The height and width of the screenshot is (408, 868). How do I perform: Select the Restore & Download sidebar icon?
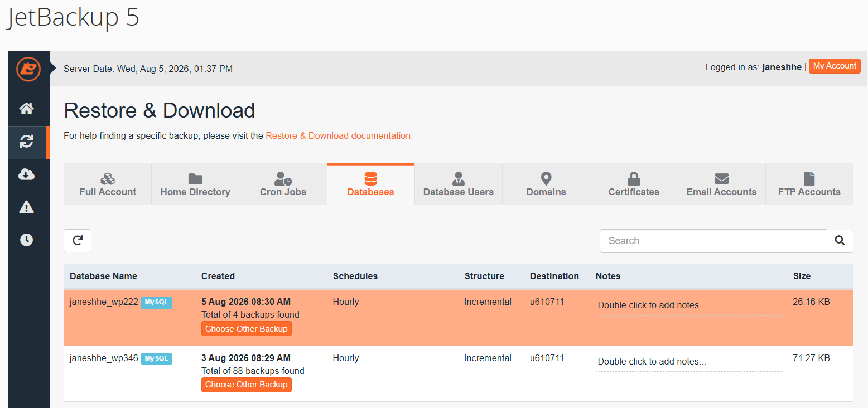(x=26, y=142)
